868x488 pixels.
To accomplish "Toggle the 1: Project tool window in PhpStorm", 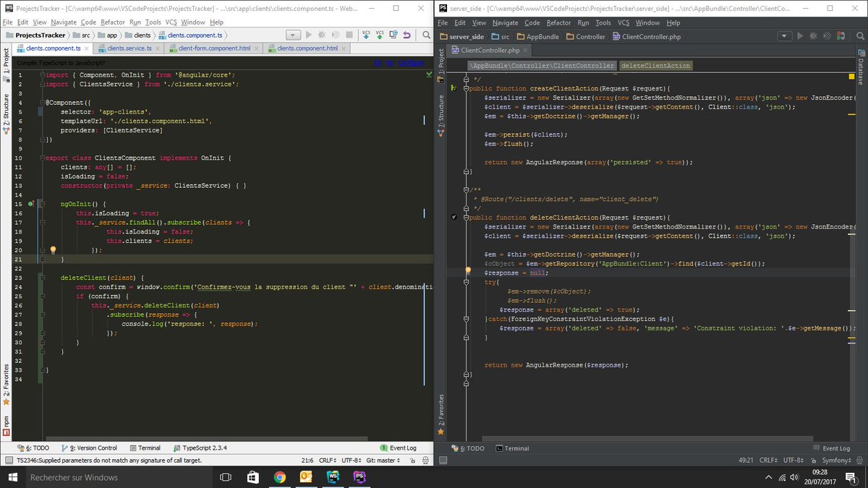I will coord(441,64).
